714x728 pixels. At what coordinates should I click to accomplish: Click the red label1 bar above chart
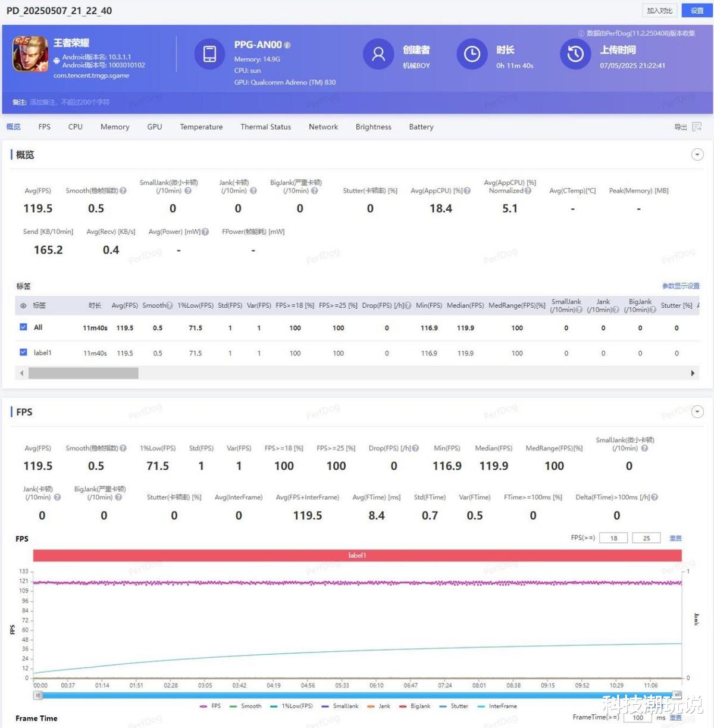click(x=357, y=555)
